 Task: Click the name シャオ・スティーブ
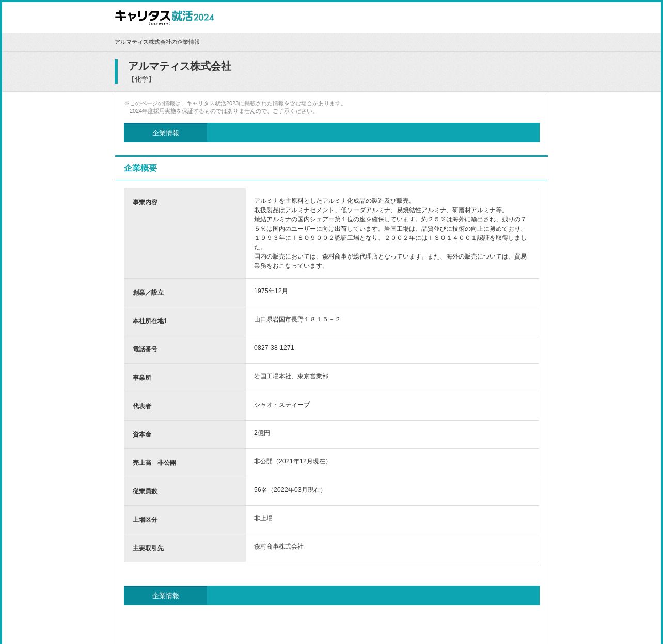coord(282,405)
